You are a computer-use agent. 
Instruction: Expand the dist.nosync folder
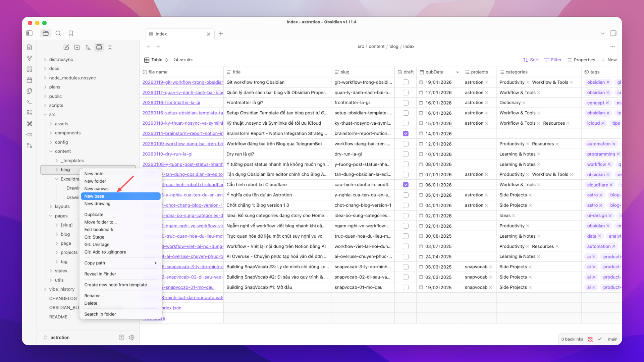pos(45,59)
